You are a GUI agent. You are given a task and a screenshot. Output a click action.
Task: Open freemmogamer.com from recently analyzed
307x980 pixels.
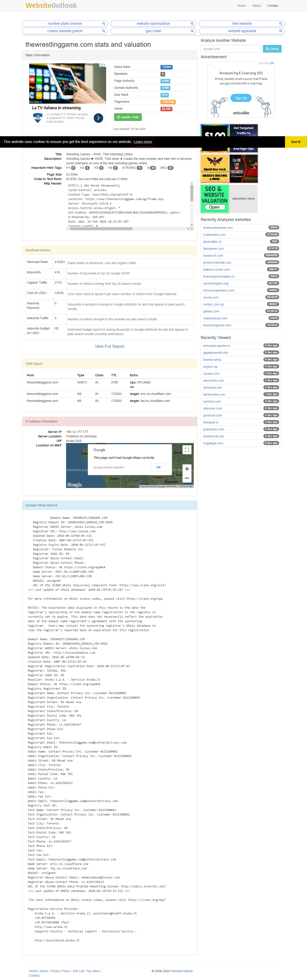click(217, 325)
